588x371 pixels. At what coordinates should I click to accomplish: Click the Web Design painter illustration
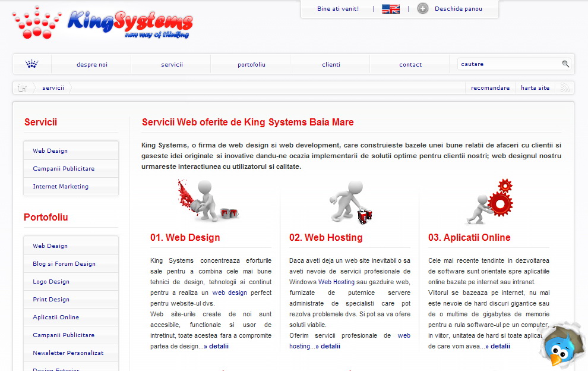point(207,201)
